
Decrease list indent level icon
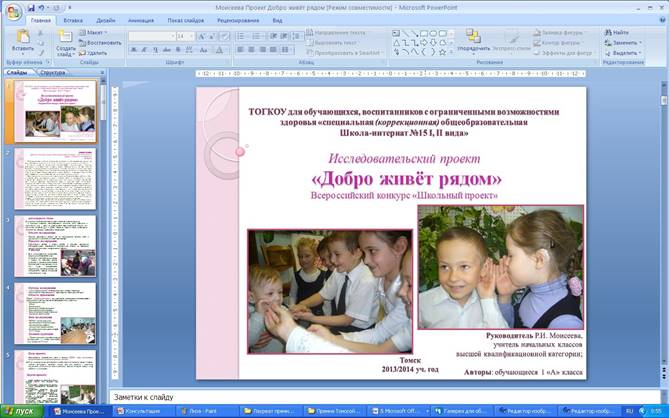(x=273, y=36)
